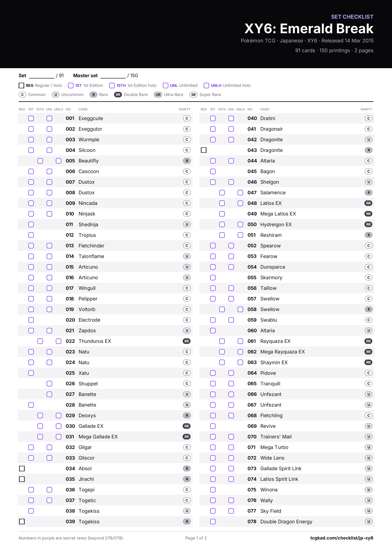Click the RR rarity badge for Latios EX

pos(368,203)
